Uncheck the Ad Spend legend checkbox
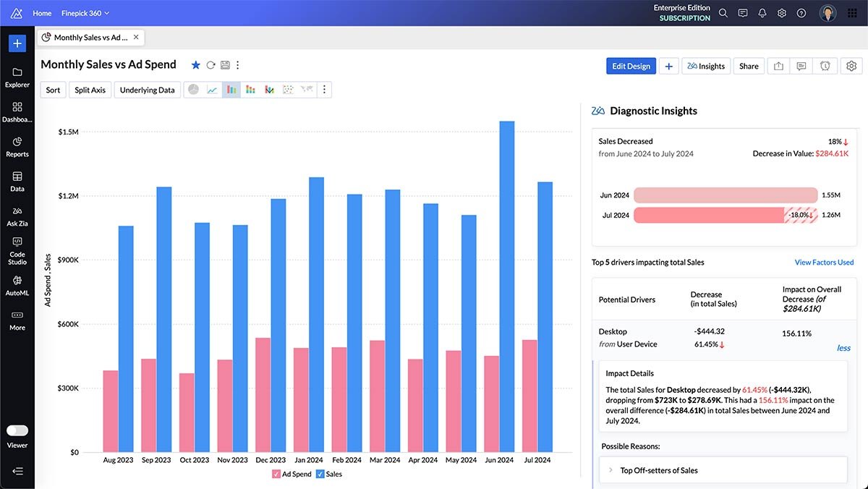 276,474
